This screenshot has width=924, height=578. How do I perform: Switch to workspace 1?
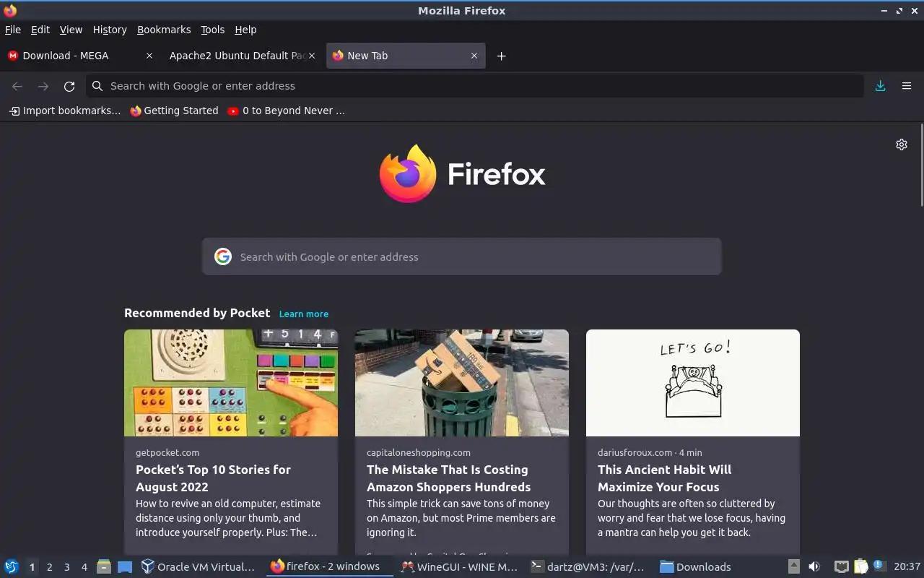[x=32, y=567]
